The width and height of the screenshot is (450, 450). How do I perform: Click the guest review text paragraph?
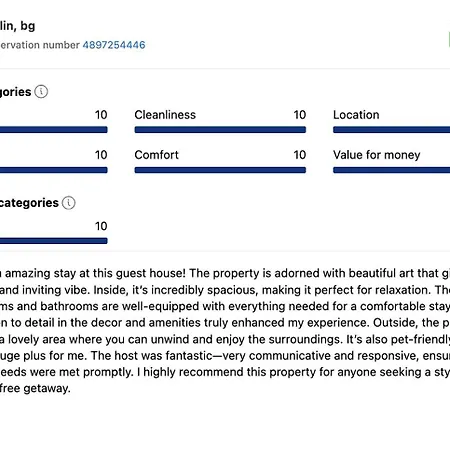click(225, 331)
